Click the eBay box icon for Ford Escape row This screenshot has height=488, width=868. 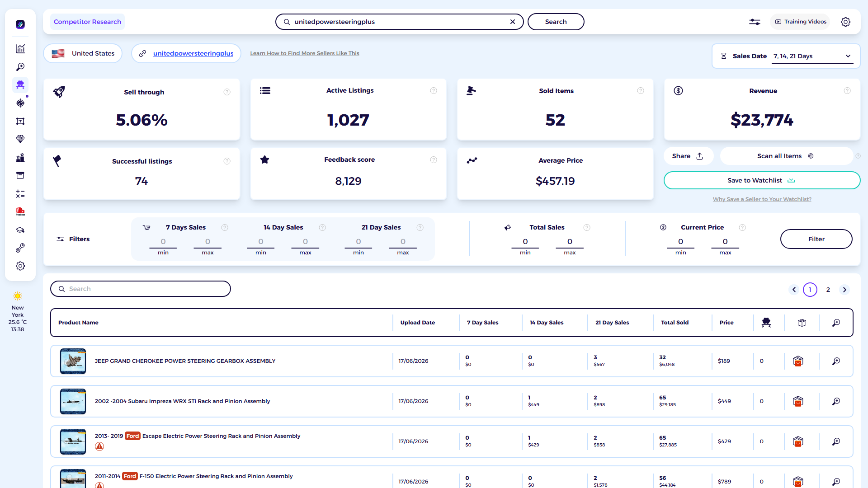coord(798,441)
